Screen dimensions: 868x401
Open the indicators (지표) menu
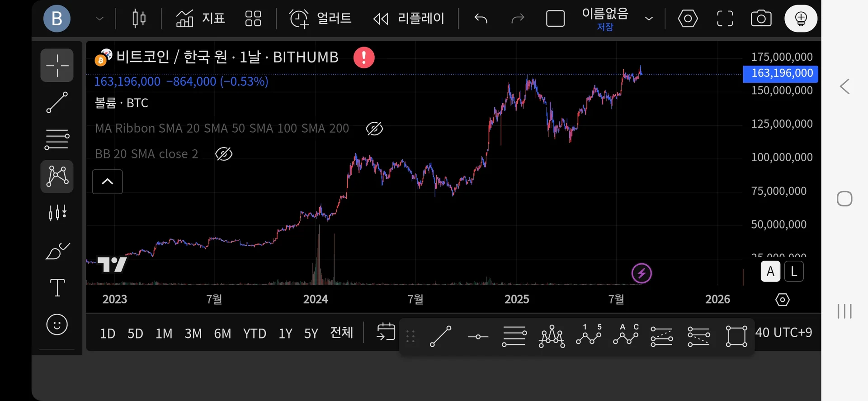point(200,19)
